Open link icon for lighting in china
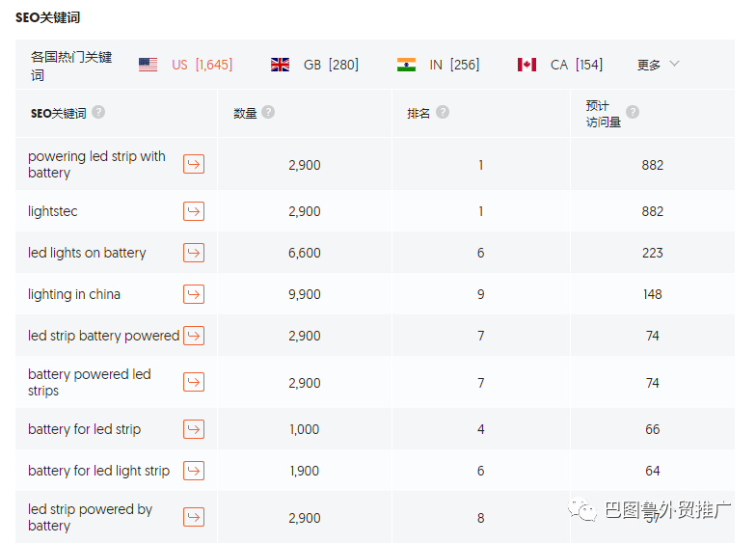The height and width of the screenshot is (543, 756). pos(194,294)
